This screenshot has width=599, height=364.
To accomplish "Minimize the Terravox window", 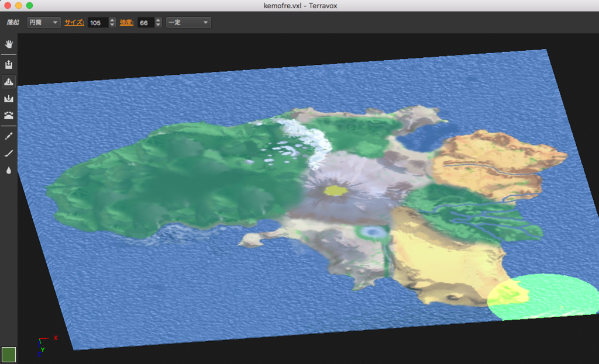I will (18, 5).
